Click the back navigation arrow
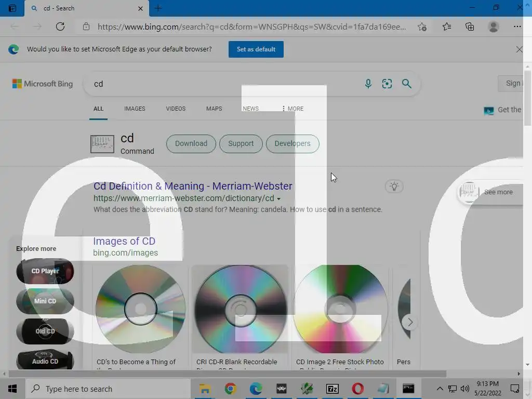Screen dimensions: 532x399 (14, 27)
